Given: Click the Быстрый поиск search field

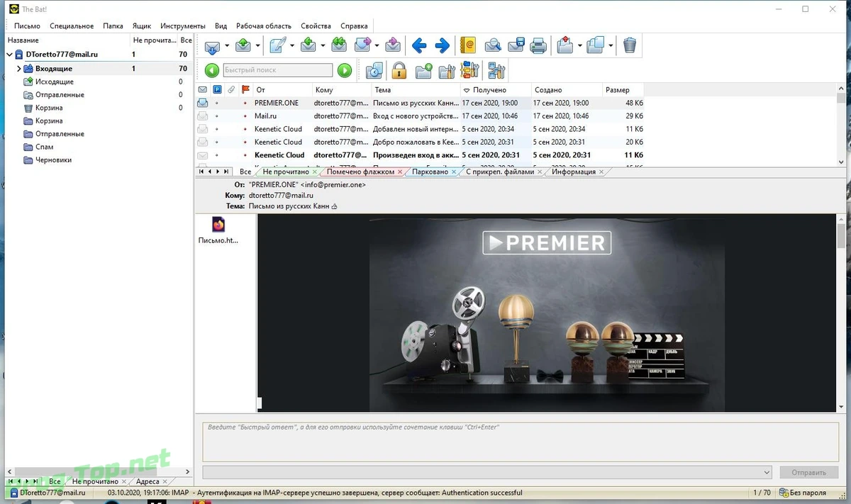Looking at the screenshot, I should click(x=277, y=70).
